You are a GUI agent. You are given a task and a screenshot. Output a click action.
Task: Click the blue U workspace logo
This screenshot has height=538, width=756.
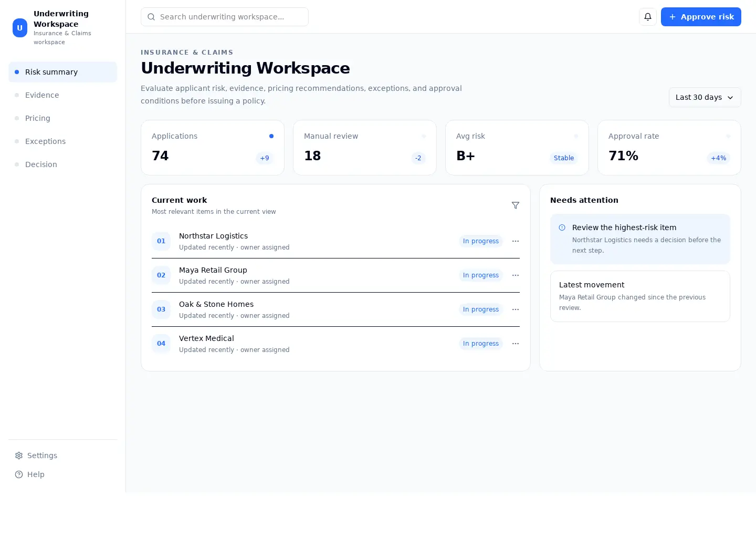20,28
